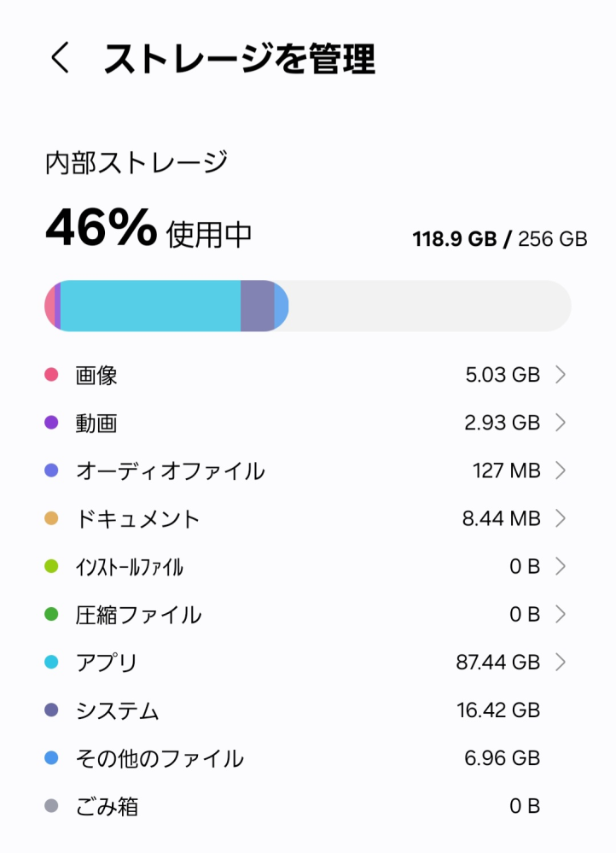Tap the システム storage entry
Viewport: 616px width, 853px height.
[x=118, y=710]
